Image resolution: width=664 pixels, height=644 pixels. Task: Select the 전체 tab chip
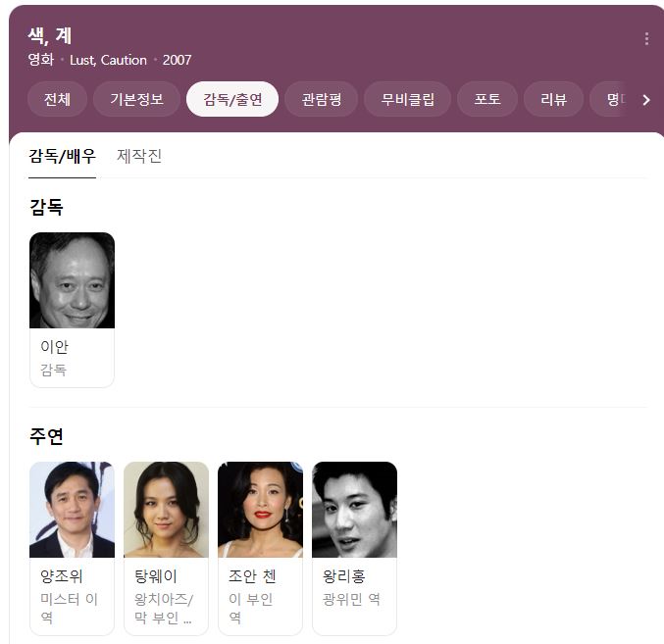pyautogui.click(x=57, y=99)
